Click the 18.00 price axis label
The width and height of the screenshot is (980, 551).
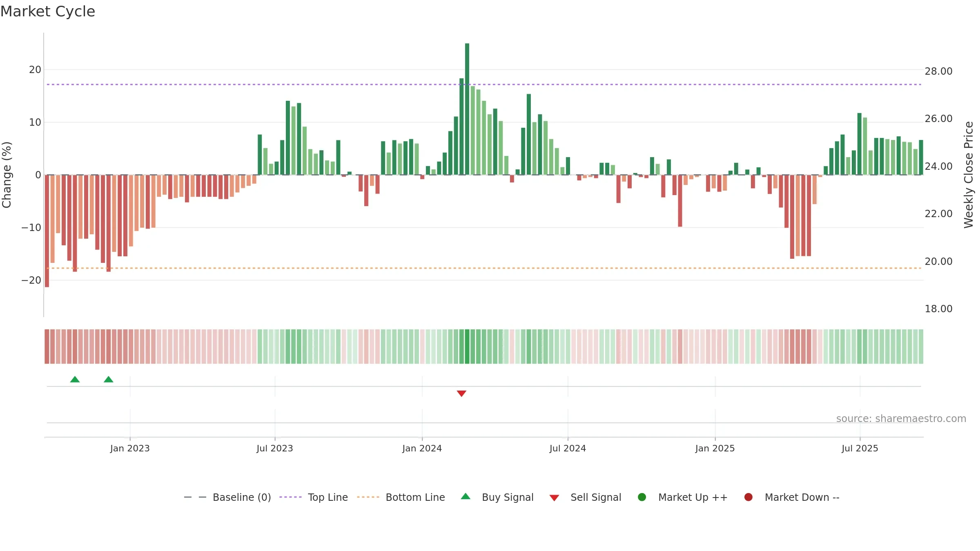tap(939, 309)
